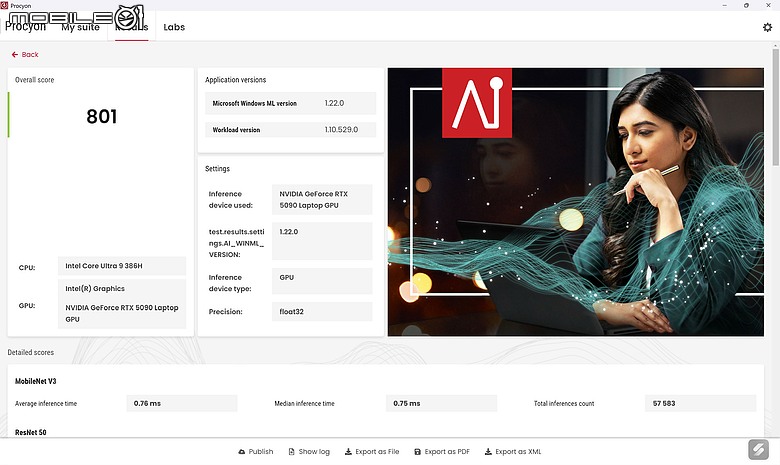Viewport: 780px width, 465px height.
Task: Click the Total inferences count value 57 583
Action: [x=700, y=403]
